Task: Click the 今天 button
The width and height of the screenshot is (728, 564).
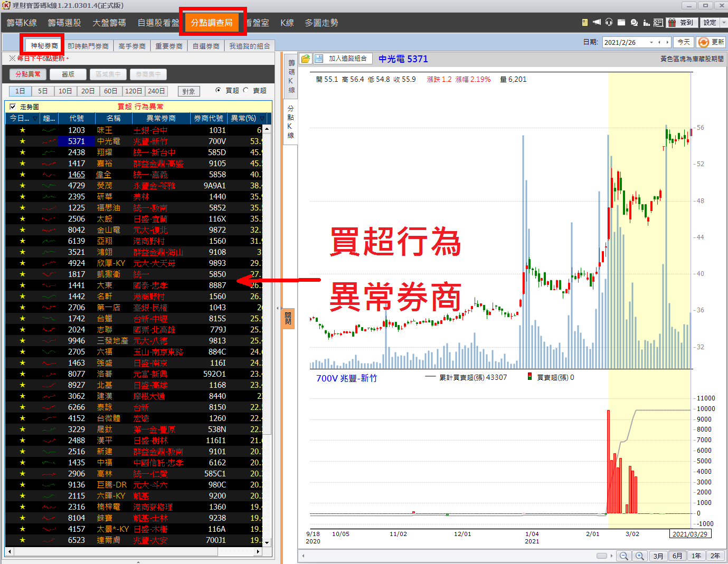Action: pos(684,42)
